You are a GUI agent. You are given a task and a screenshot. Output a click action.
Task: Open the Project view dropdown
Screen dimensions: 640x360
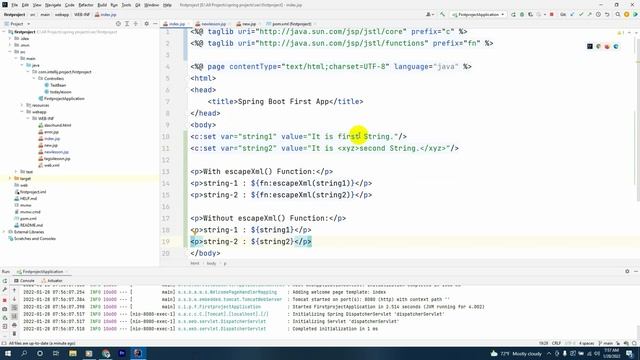click(x=17, y=24)
